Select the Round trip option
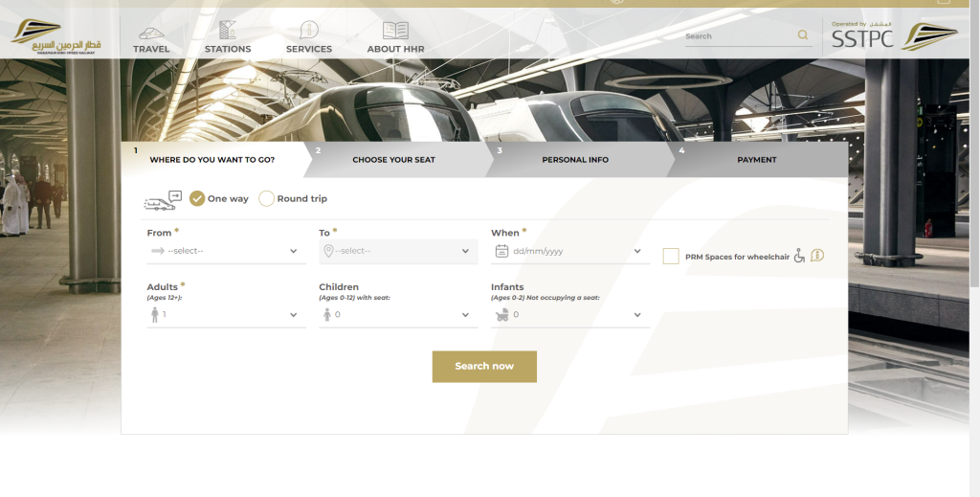 coord(266,199)
